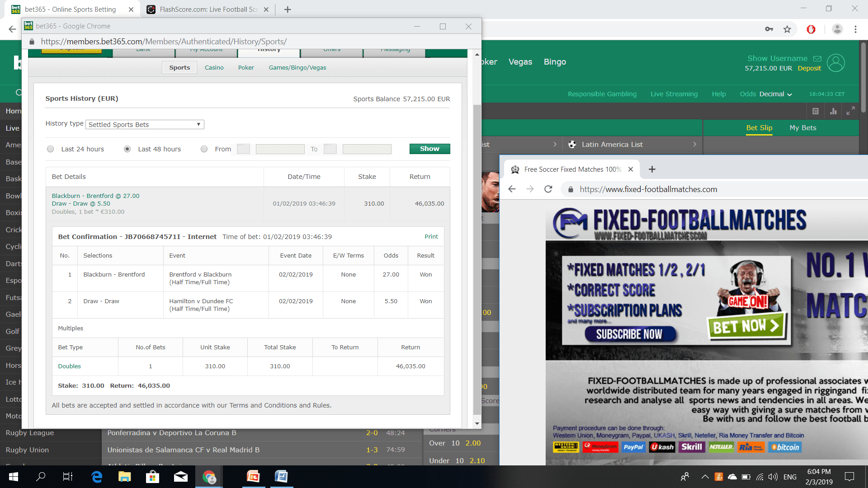Open the messages envelope next to Show Username
Image resolution: width=868 pixels, height=488 pixels.
tap(817, 59)
